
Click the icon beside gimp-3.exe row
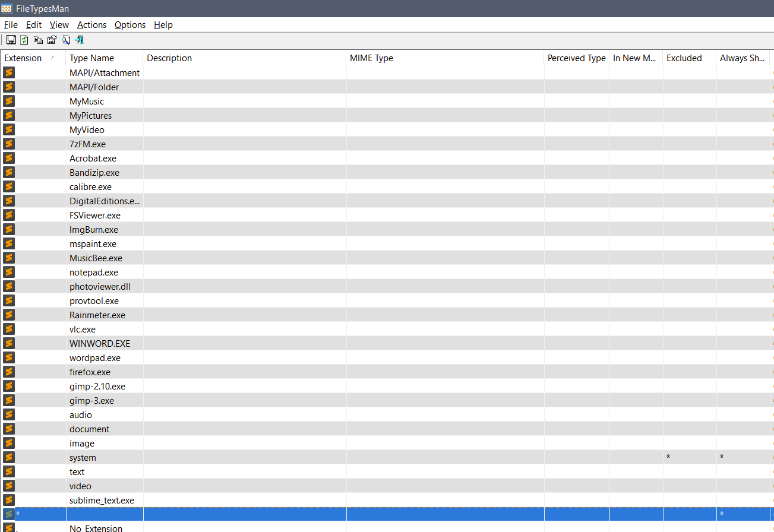point(8,400)
